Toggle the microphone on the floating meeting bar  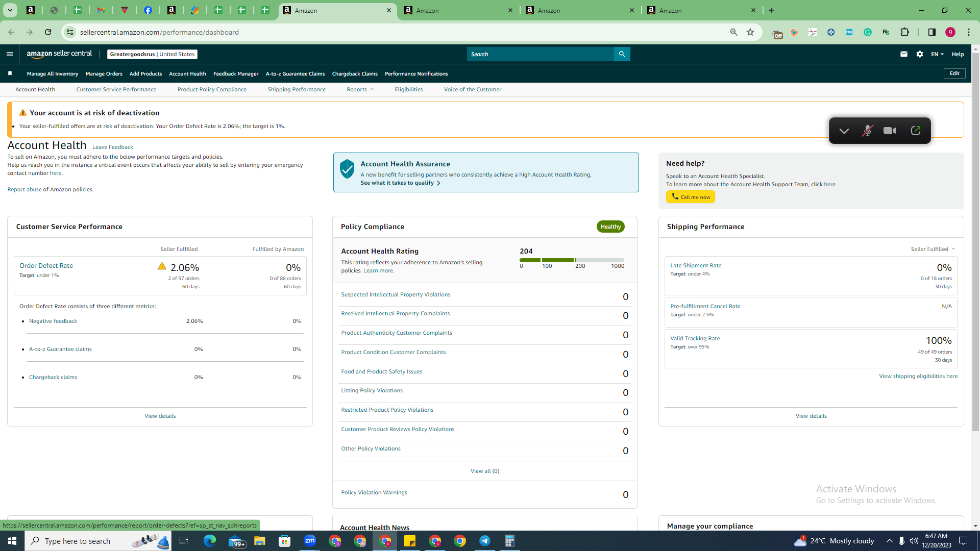pos(867,131)
